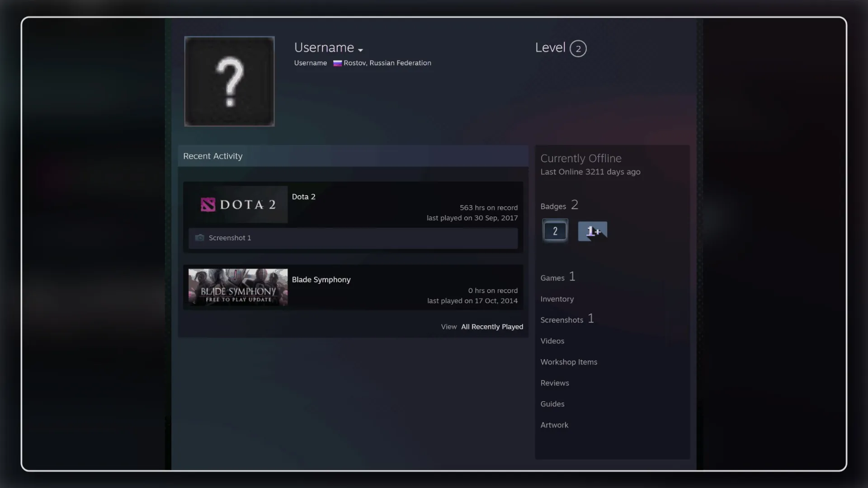Open the Inventory link

coord(557,299)
